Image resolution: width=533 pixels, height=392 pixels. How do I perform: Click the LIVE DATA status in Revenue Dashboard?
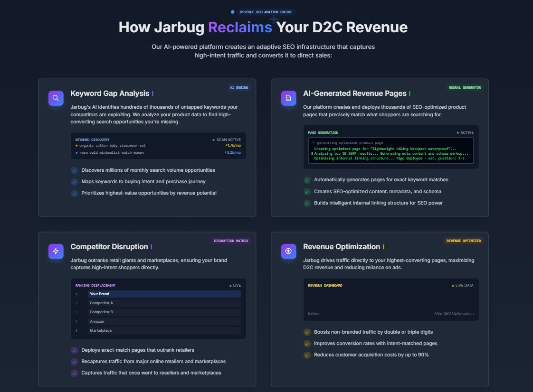462,285
